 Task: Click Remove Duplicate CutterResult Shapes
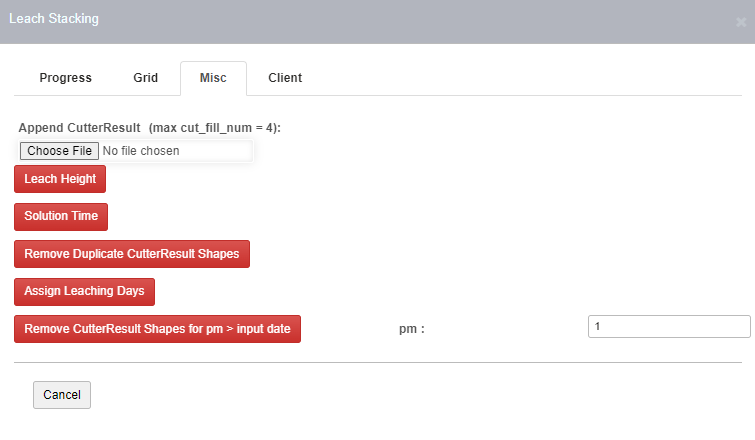[x=132, y=254]
